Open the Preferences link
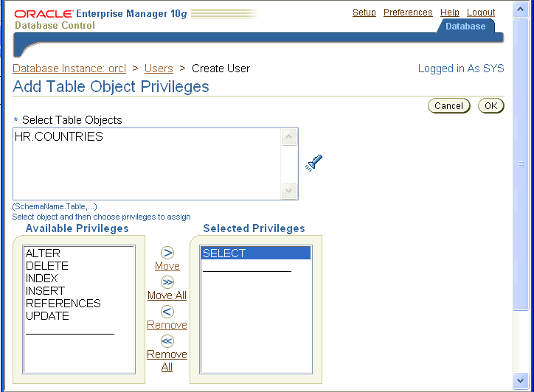This screenshot has height=392, width=534. coord(408,13)
